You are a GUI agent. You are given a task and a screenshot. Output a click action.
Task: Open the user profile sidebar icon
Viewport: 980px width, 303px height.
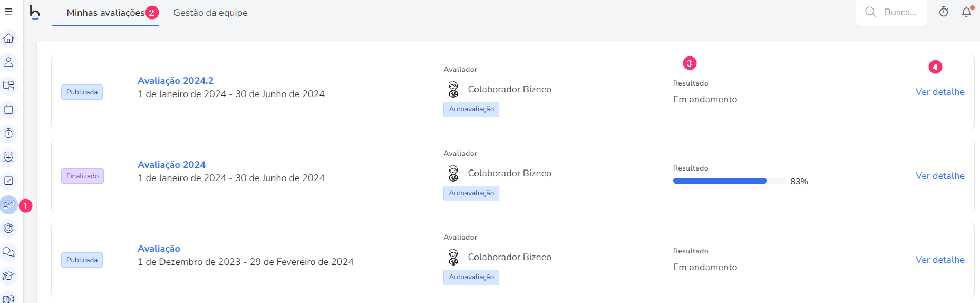[8, 62]
